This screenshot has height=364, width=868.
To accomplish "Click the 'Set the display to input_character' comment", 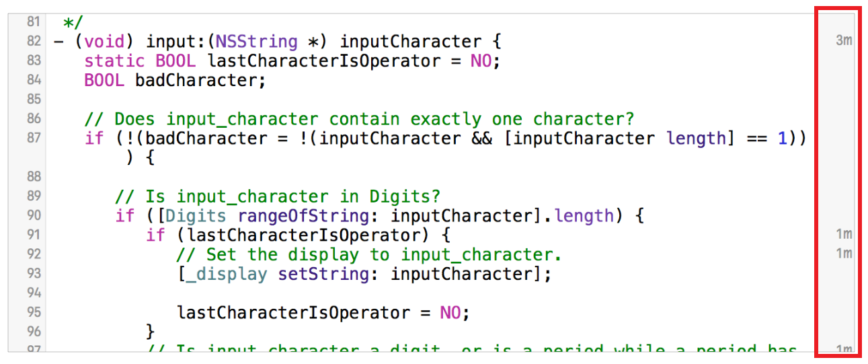I will click(368, 255).
